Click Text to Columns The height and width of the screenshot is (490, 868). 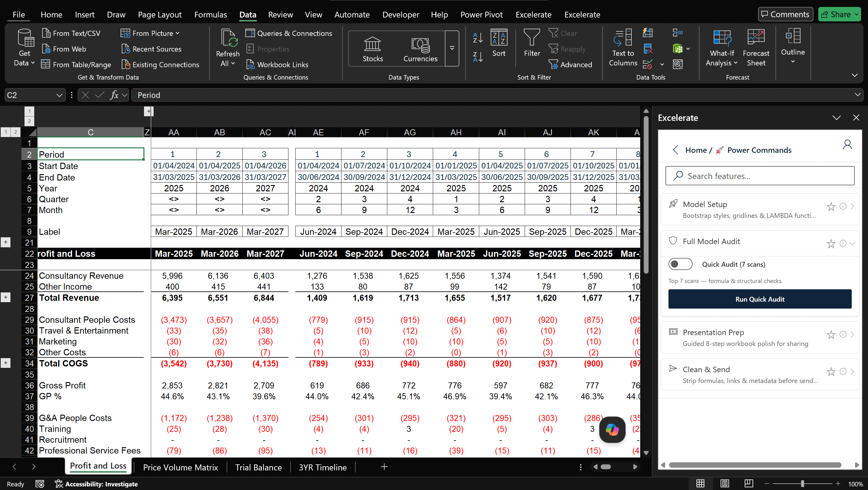(x=623, y=48)
